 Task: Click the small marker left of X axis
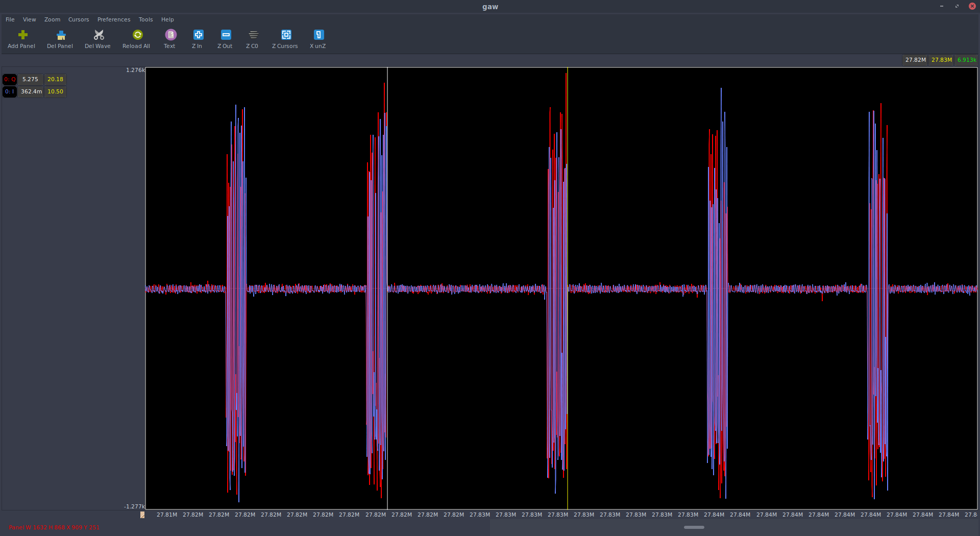[x=142, y=515]
